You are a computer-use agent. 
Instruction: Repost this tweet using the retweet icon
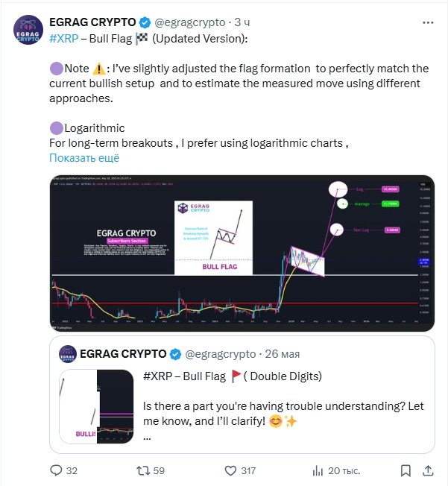click(x=139, y=470)
